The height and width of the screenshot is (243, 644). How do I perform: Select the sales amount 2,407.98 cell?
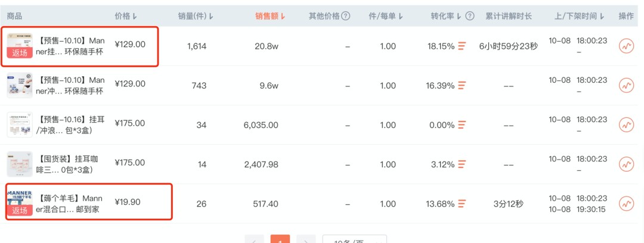click(261, 164)
